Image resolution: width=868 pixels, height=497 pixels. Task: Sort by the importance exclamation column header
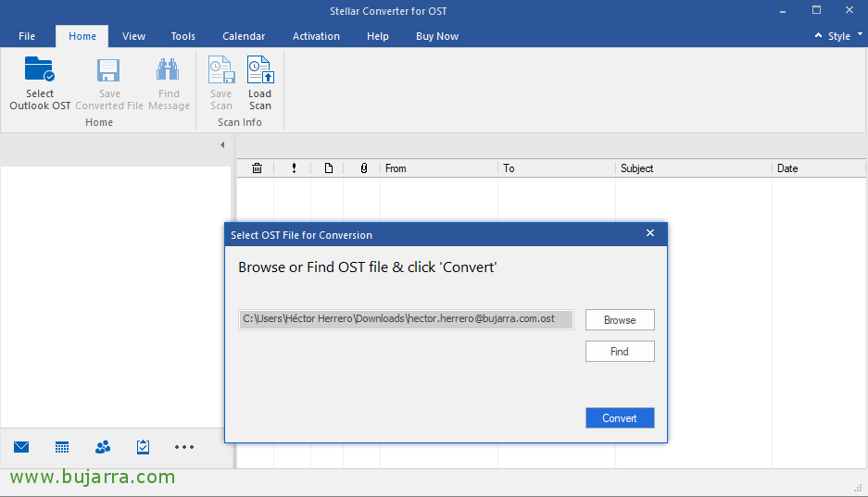[x=294, y=168]
